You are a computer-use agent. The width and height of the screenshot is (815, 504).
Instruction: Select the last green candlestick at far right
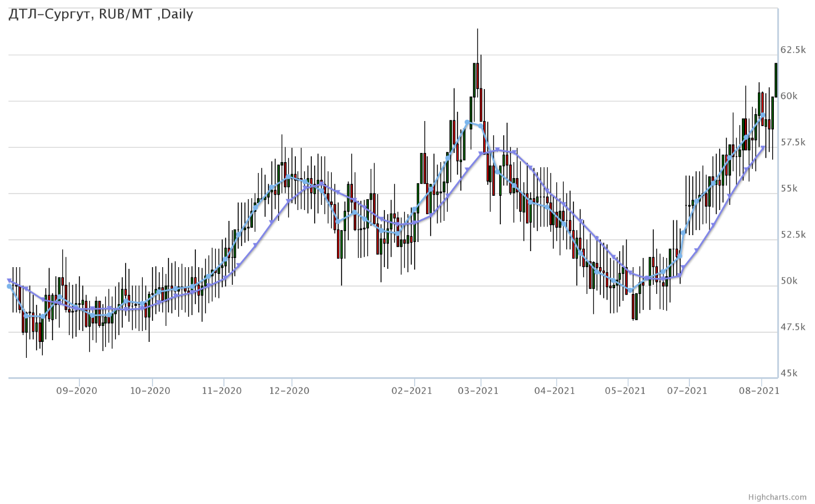pyautogui.click(x=776, y=80)
